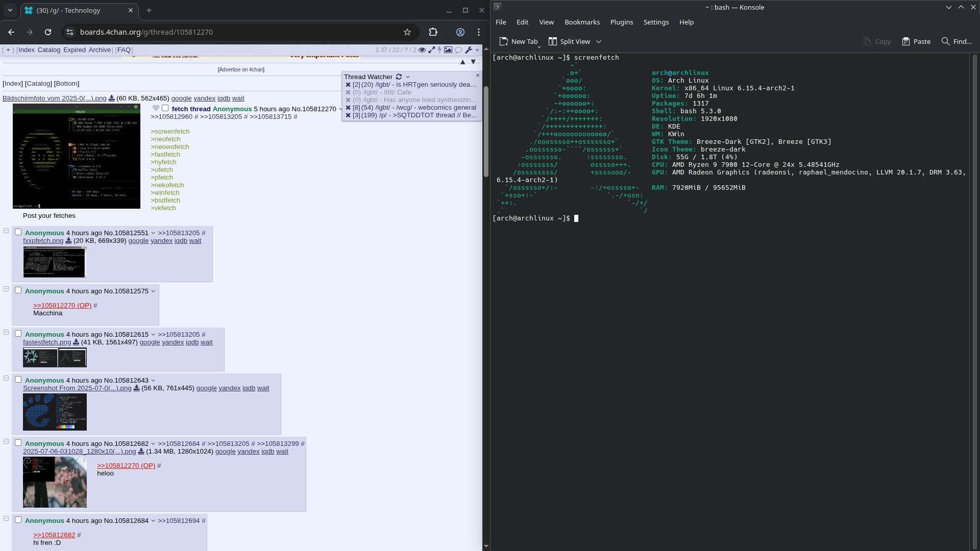This screenshot has width=980, height=551.
Task: Hide post No.105812643 with its minus toggle
Action: (6, 378)
